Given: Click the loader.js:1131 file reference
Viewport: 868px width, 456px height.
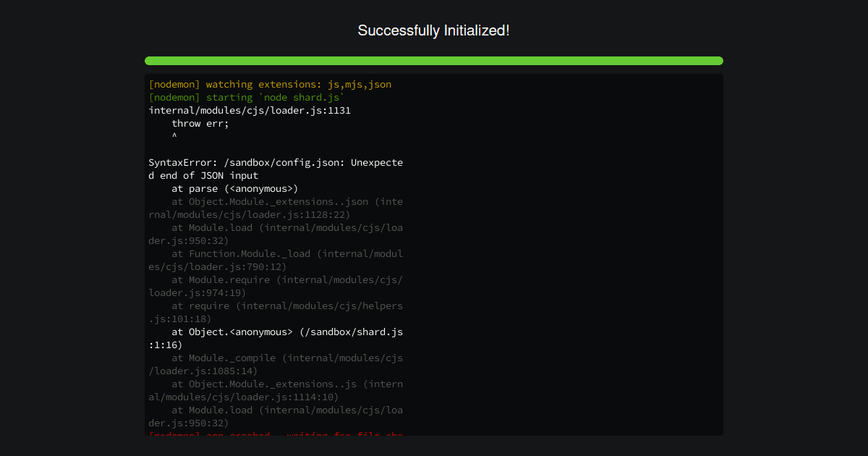Looking at the screenshot, I should pos(250,110).
